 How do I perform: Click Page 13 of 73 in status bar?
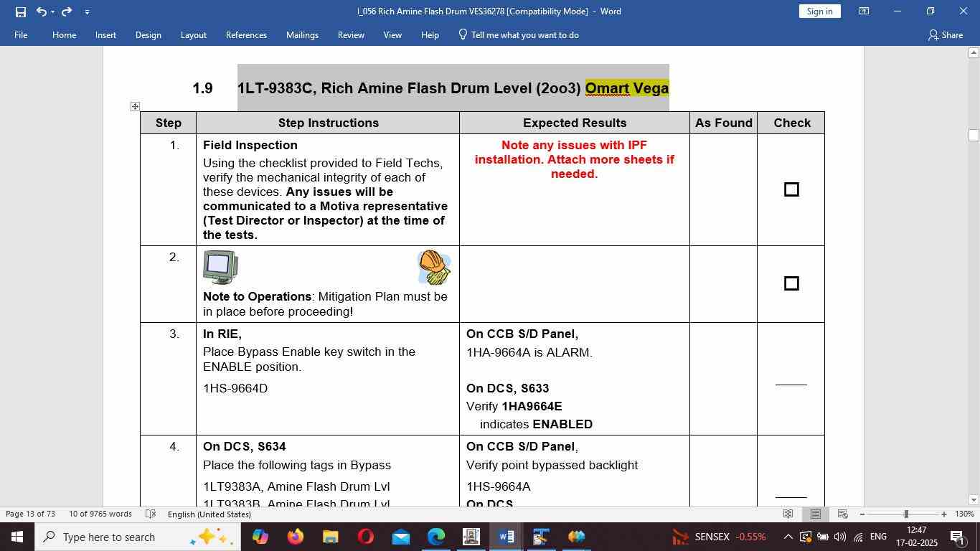click(30, 514)
